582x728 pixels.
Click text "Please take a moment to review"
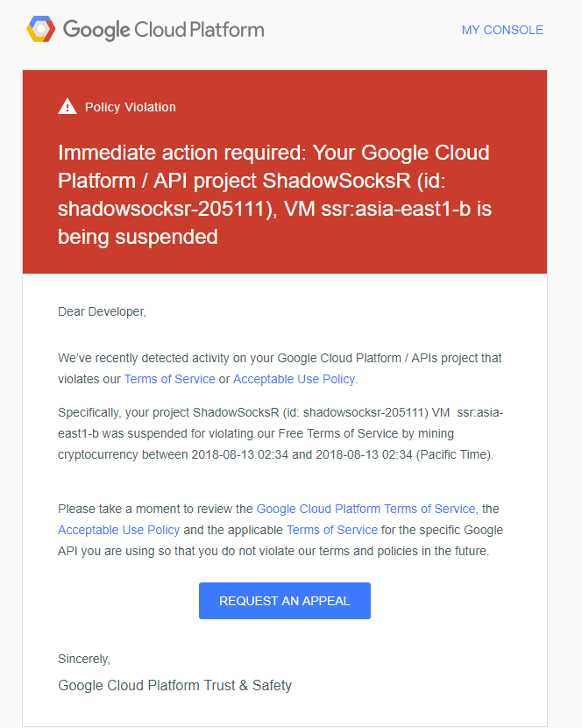click(x=155, y=509)
